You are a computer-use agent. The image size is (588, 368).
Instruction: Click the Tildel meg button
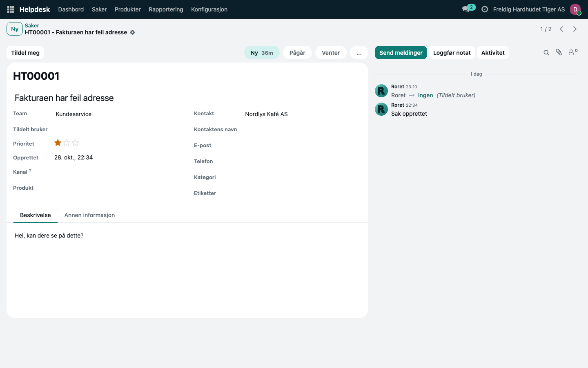25,53
